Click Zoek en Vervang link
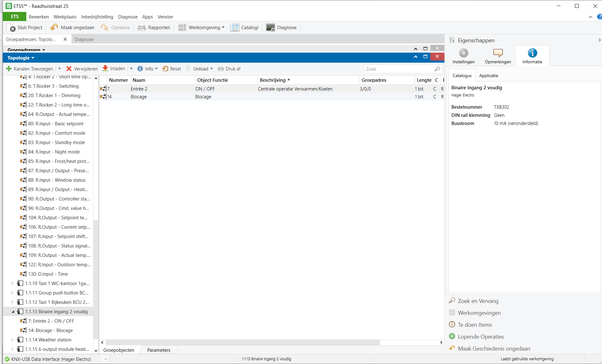605x364 pixels. [x=478, y=301]
